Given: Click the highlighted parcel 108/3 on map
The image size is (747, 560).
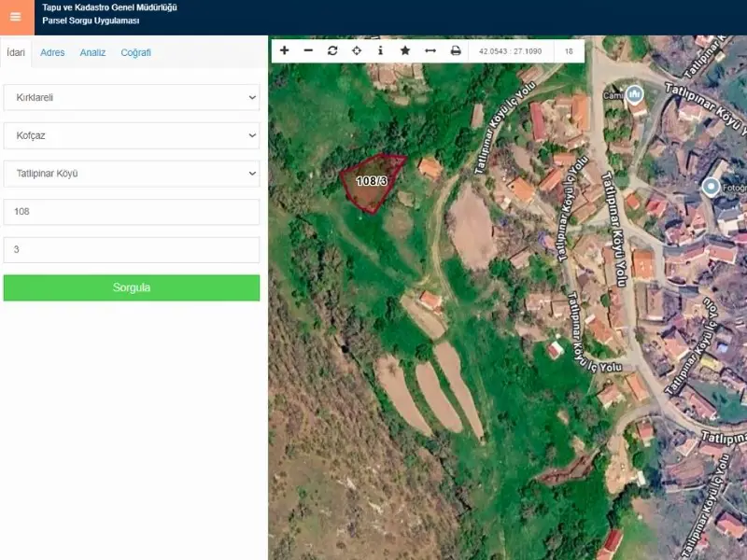Looking at the screenshot, I should (x=371, y=183).
